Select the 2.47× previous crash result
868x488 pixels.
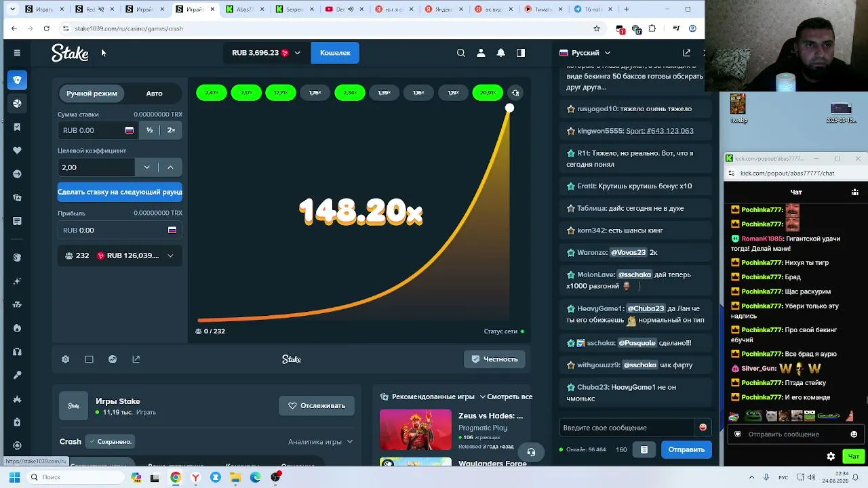[212, 93]
